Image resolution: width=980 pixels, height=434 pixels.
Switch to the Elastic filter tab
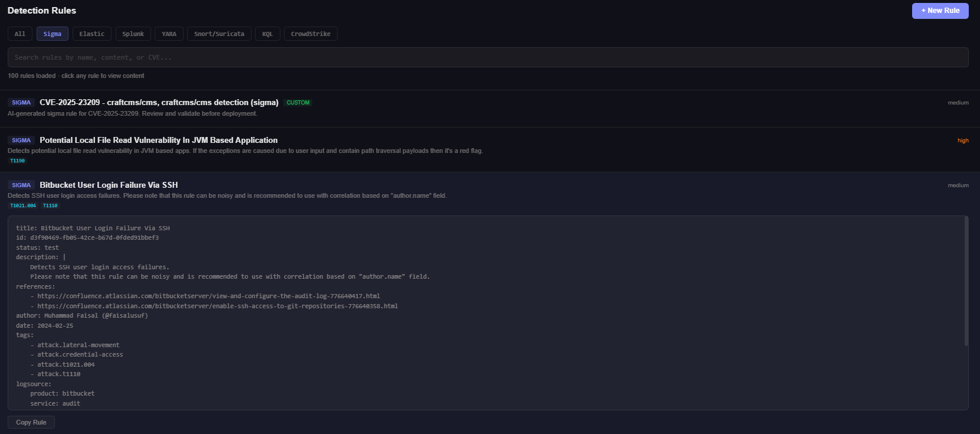pos(92,34)
